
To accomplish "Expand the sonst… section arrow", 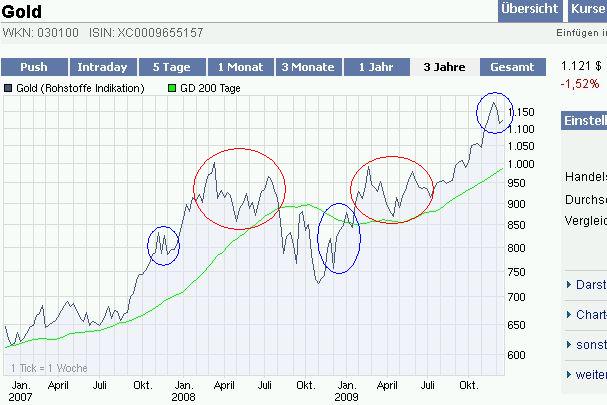I will (569, 344).
